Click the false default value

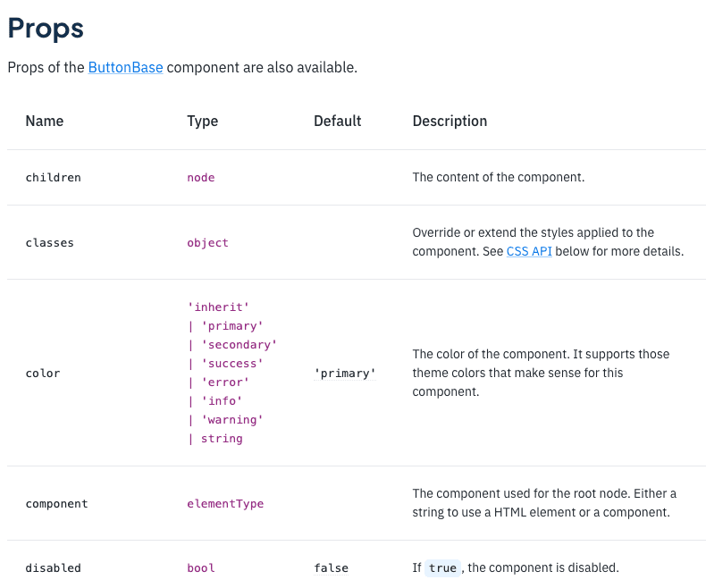click(332, 568)
